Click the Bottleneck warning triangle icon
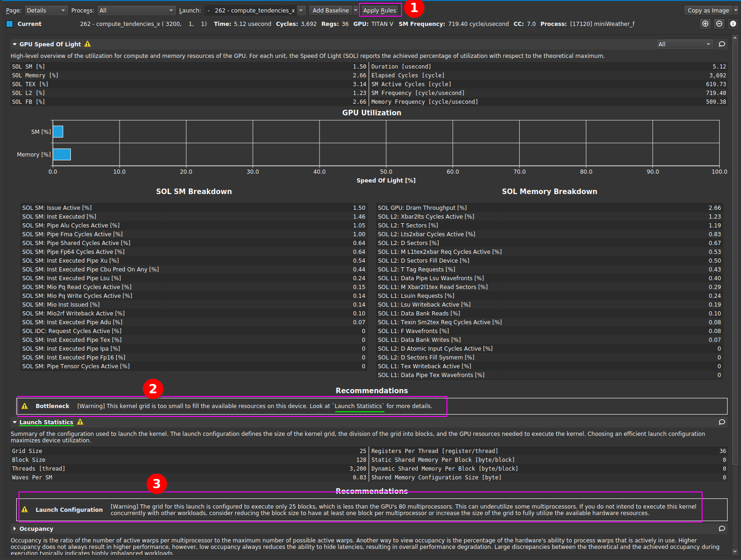 point(25,406)
